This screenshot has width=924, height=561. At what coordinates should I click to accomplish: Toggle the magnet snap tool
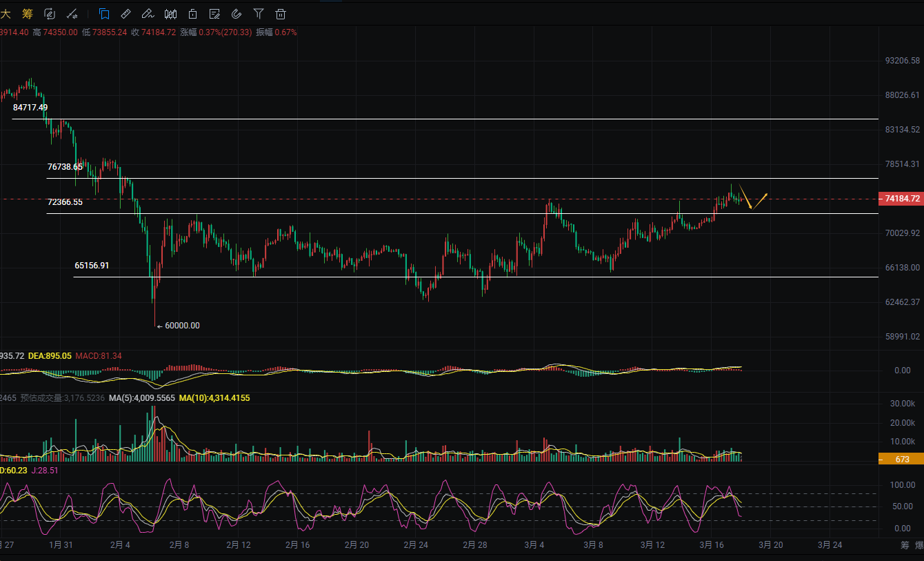point(237,13)
